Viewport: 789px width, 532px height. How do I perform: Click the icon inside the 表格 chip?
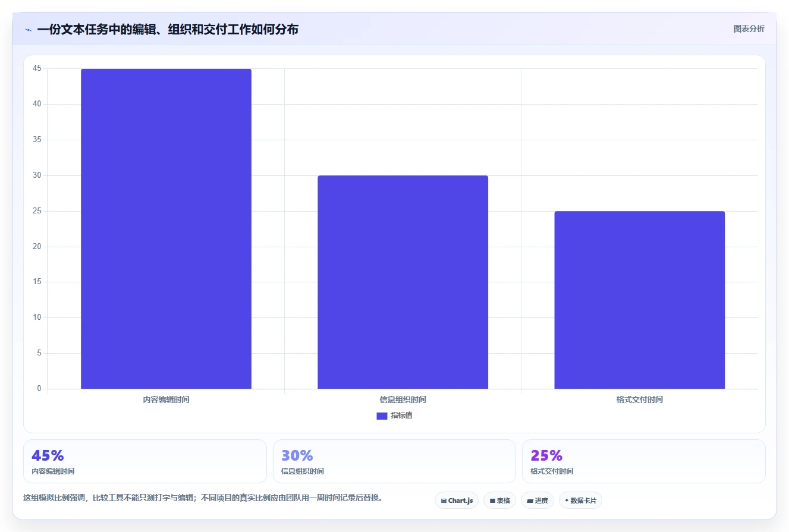[492, 501]
